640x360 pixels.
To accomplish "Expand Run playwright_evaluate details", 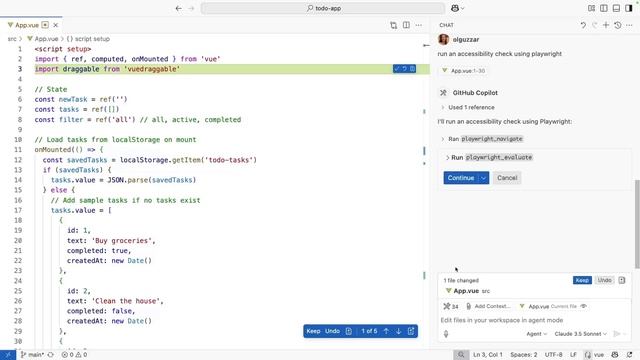I will coord(489,158).
